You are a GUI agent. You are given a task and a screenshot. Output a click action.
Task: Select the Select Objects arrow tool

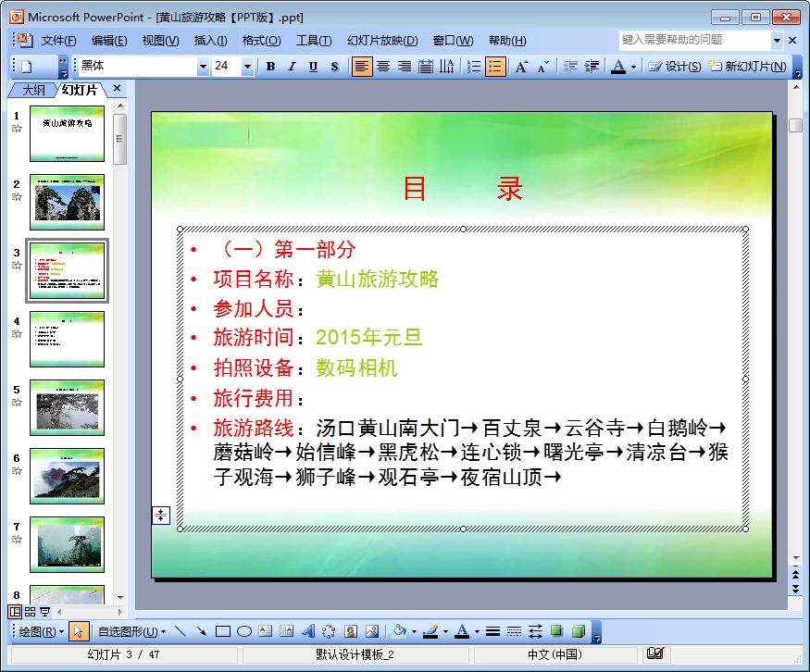click(78, 631)
